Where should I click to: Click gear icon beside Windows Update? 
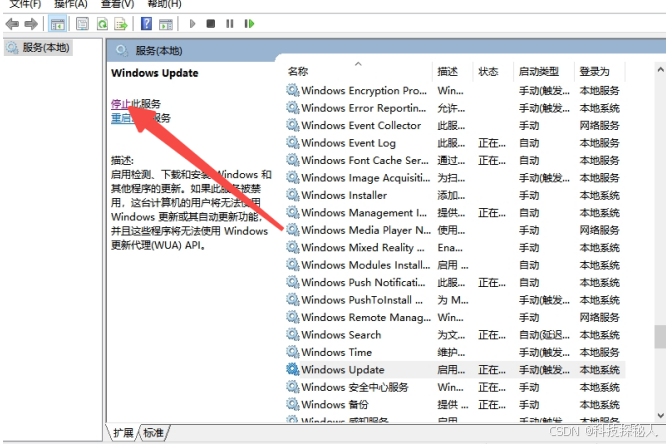293,369
